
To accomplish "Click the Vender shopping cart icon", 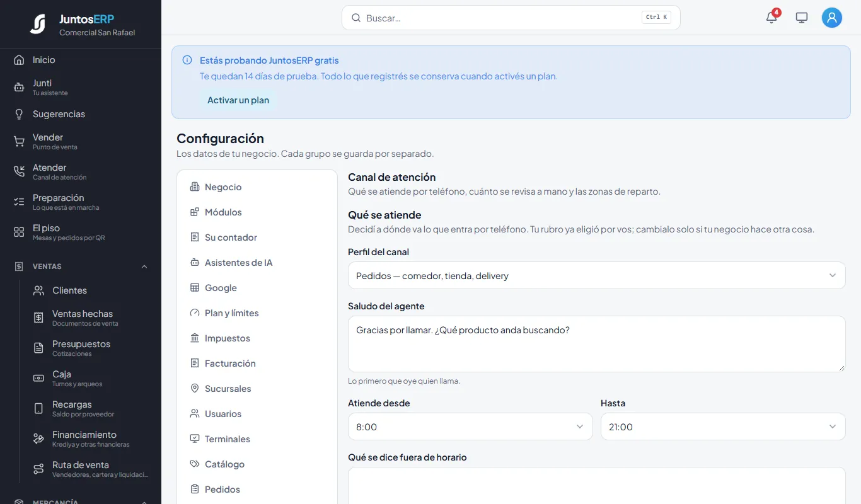I will click(x=19, y=142).
